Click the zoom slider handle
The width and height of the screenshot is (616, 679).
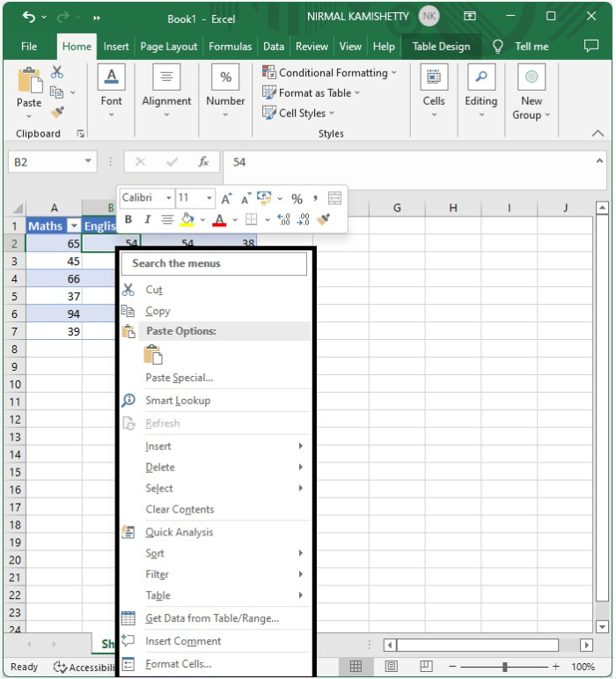(505, 666)
